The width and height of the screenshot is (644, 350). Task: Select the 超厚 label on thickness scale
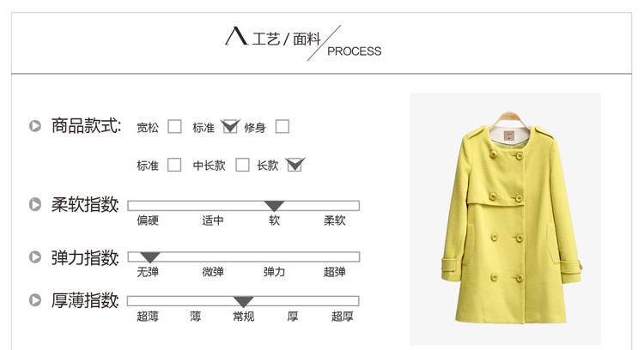pos(342,317)
